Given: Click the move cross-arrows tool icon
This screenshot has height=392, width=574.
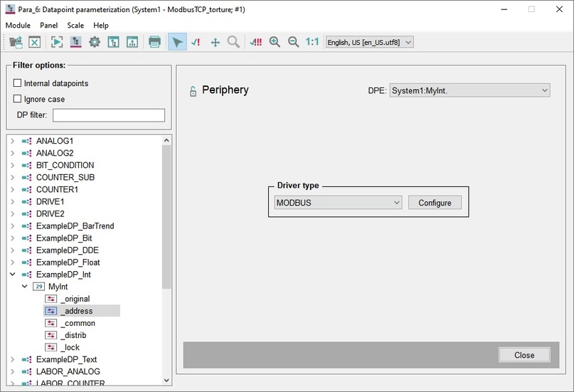Looking at the screenshot, I should 216,43.
